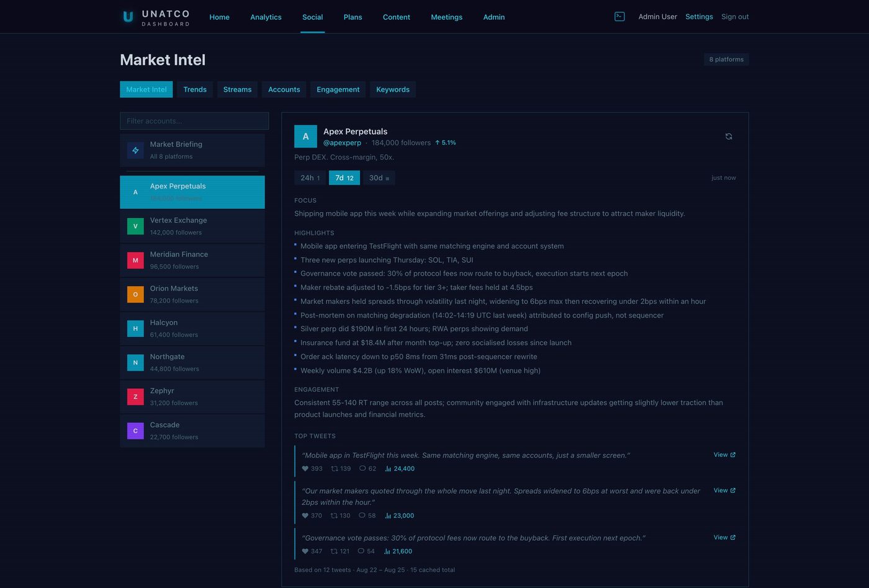Switch to the Streams tab
The image size is (869, 588).
(237, 89)
